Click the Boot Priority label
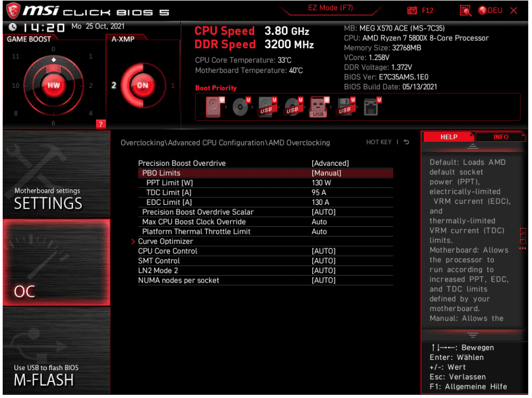Screen dimensions: 532x398 216,88
